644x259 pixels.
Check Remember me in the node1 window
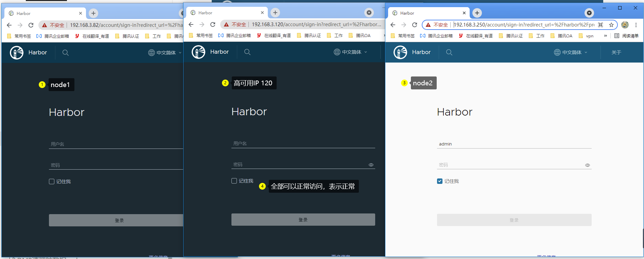[x=52, y=182]
